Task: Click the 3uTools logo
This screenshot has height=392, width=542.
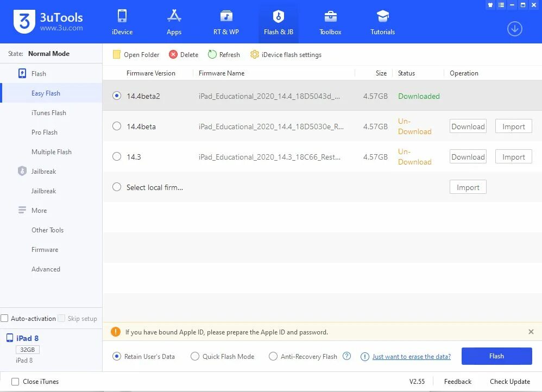Action: click(48, 21)
